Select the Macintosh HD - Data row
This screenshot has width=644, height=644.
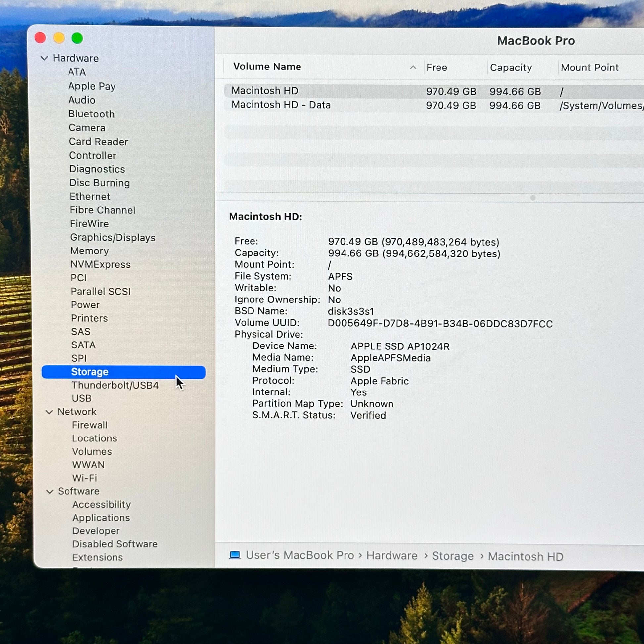click(x=434, y=105)
